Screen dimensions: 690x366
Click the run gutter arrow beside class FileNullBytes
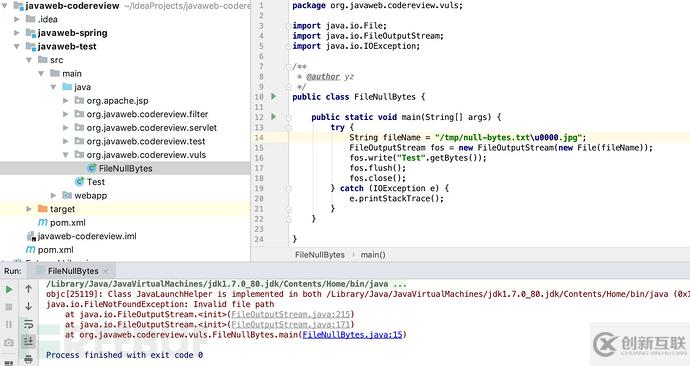tap(274, 96)
